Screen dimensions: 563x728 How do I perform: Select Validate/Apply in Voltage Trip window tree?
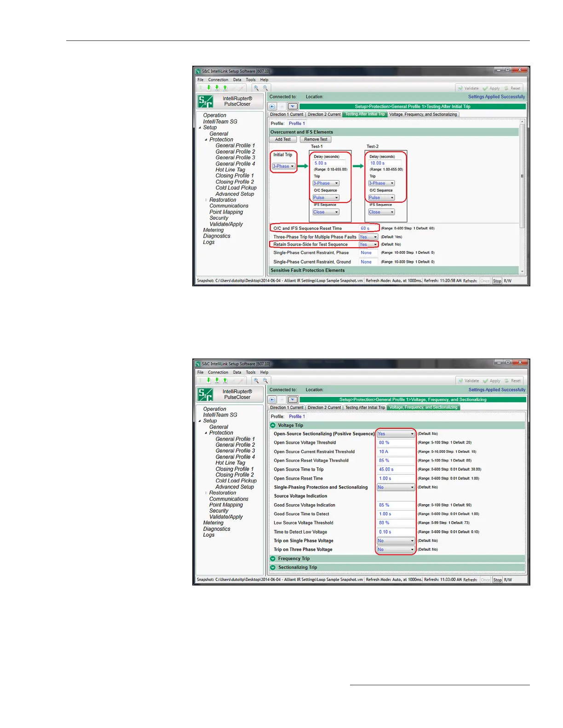[x=226, y=517]
